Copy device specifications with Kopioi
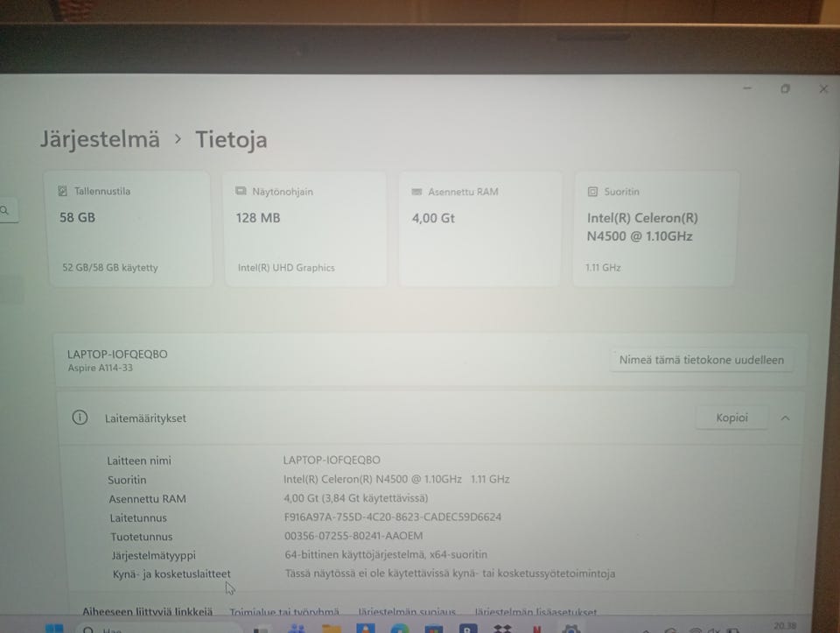 pos(731,418)
